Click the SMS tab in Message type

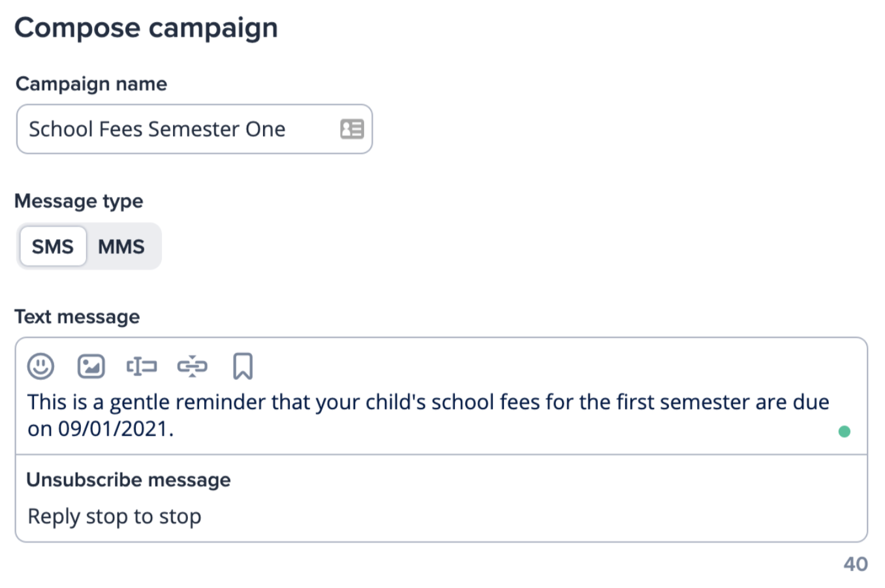[53, 246]
